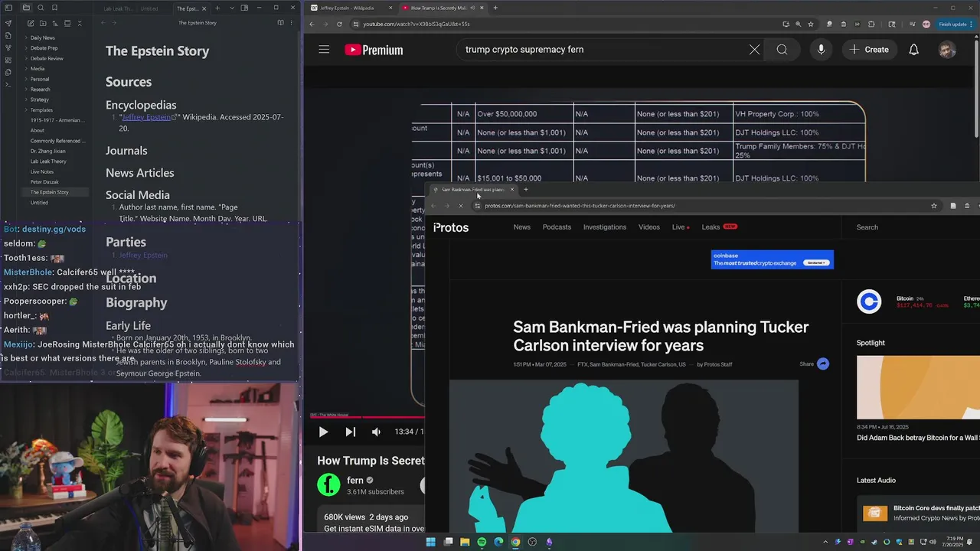Click the Protos address bar URL
The image size is (980, 551).
pyautogui.click(x=580, y=206)
